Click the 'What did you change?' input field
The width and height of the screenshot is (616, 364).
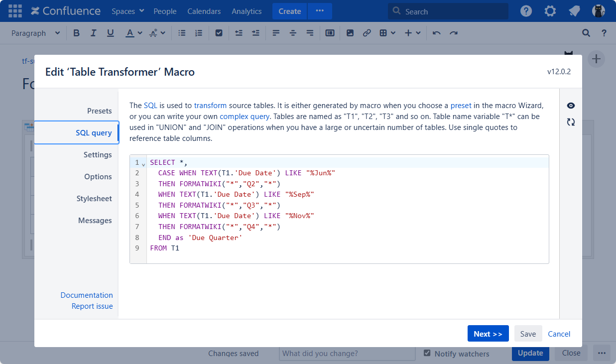tap(347, 354)
